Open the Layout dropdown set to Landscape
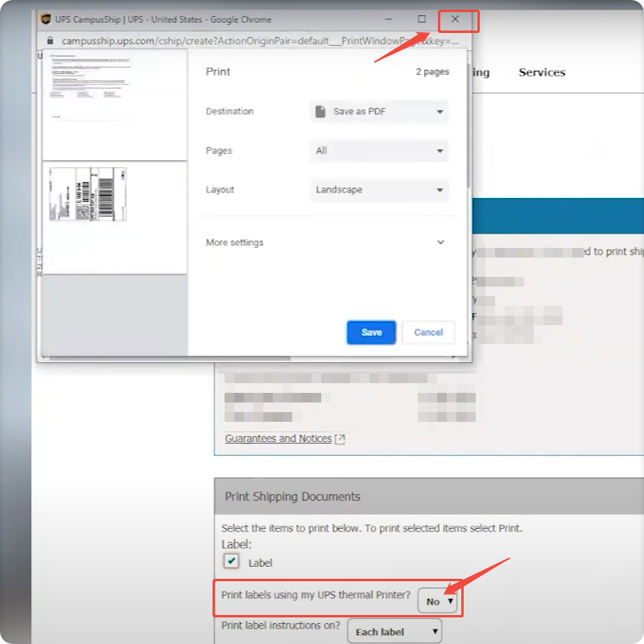This screenshot has height=644, width=644. (x=379, y=190)
